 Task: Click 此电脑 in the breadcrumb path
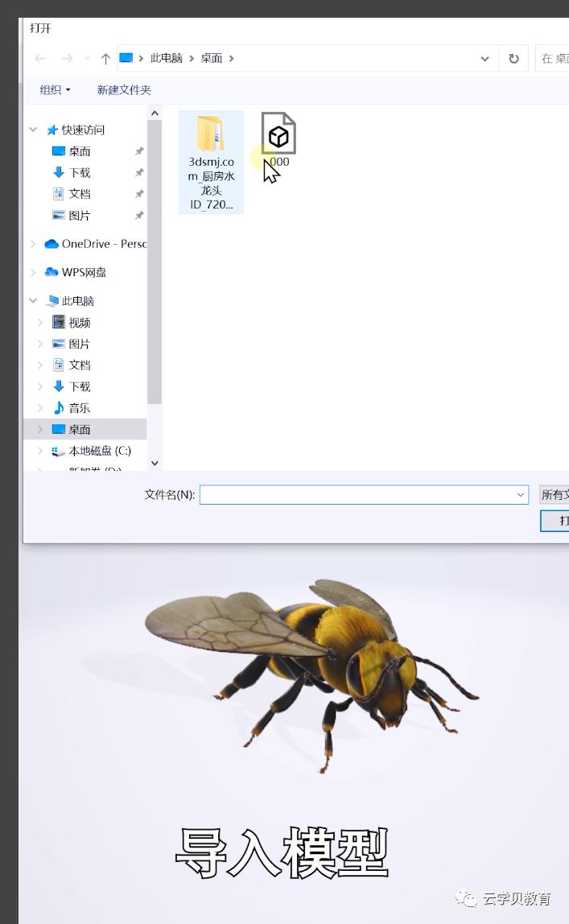pyautogui.click(x=166, y=59)
